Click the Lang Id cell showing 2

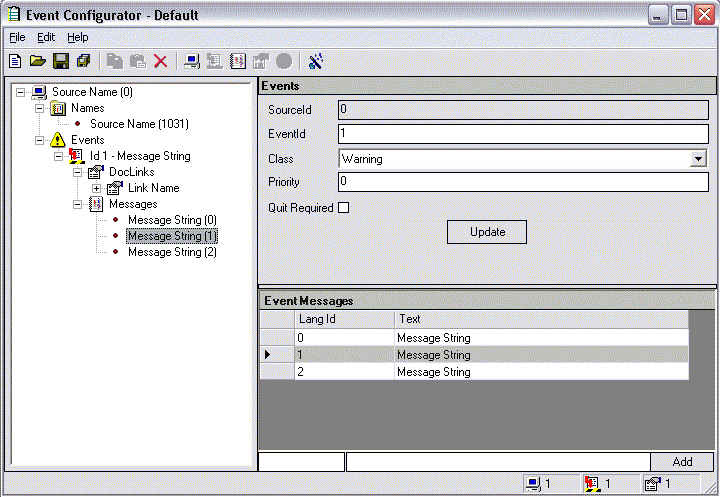pos(344,372)
